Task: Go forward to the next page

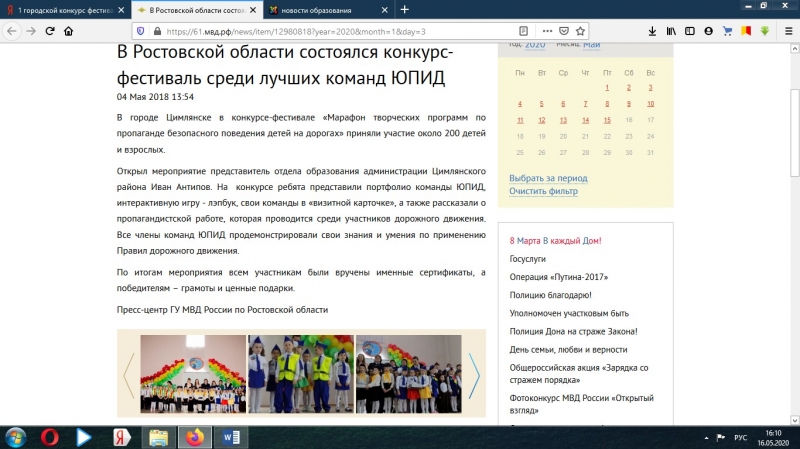Action: pos(31,31)
